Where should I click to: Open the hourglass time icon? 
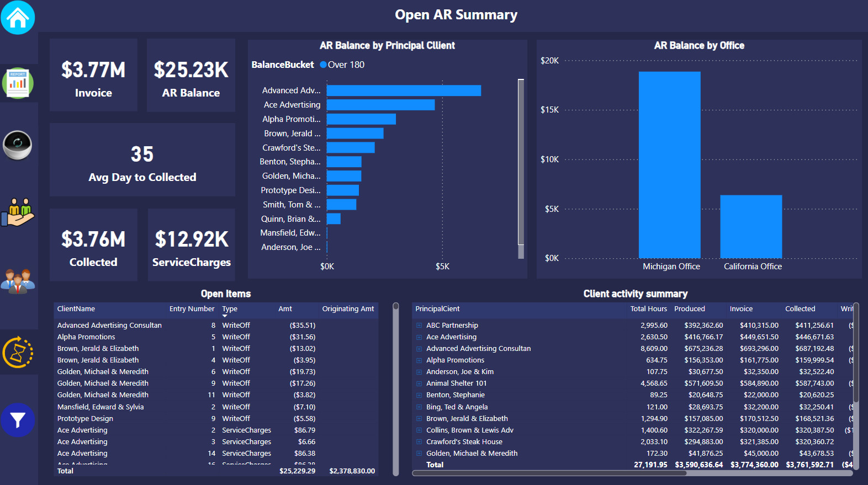point(18,352)
